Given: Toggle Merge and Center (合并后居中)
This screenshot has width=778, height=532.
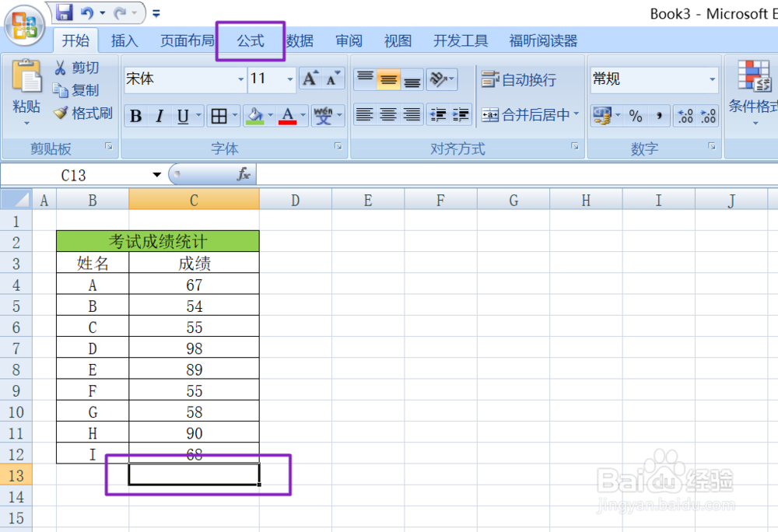Looking at the screenshot, I should point(525,115).
